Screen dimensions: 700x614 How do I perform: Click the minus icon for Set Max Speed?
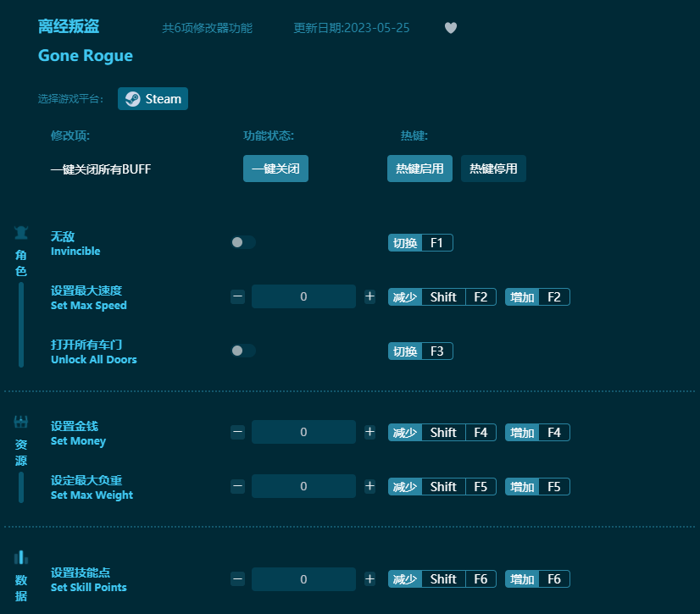click(237, 296)
